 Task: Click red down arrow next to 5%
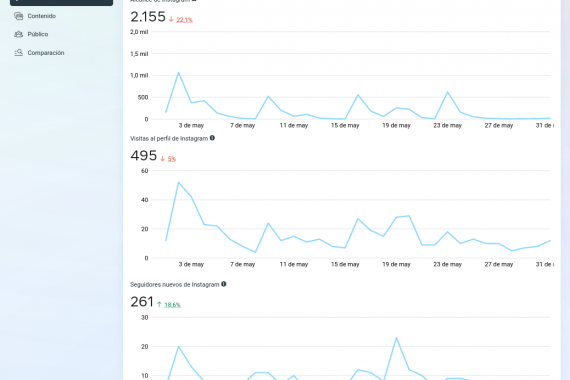(x=162, y=159)
